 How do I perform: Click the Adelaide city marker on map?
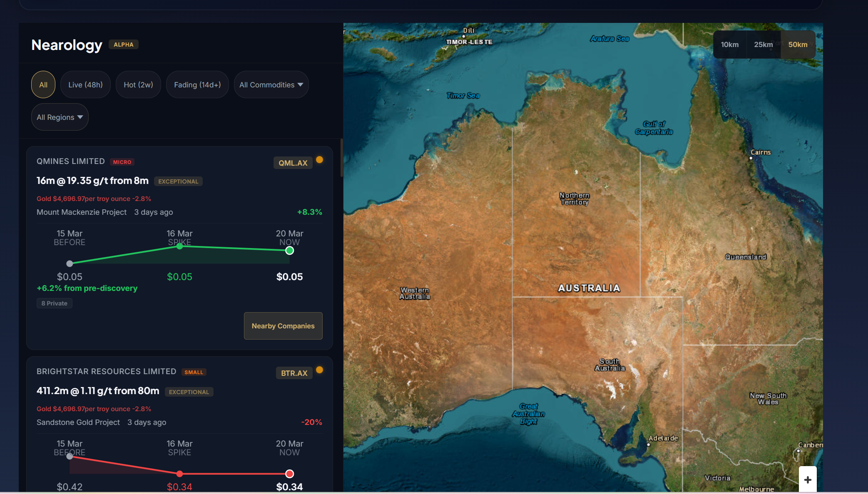click(x=648, y=444)
